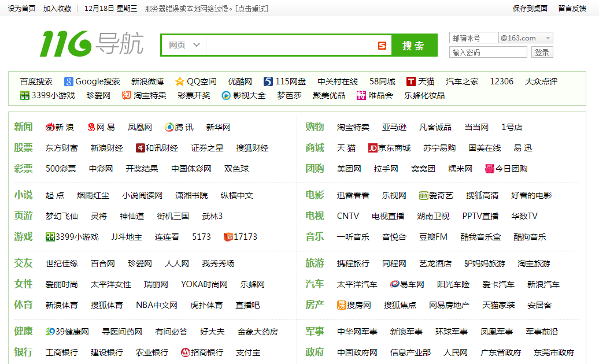Click the 登录 login button
The width and height of the screenshot is (599, 364).
pyautogui.click(x=542, y=52)
